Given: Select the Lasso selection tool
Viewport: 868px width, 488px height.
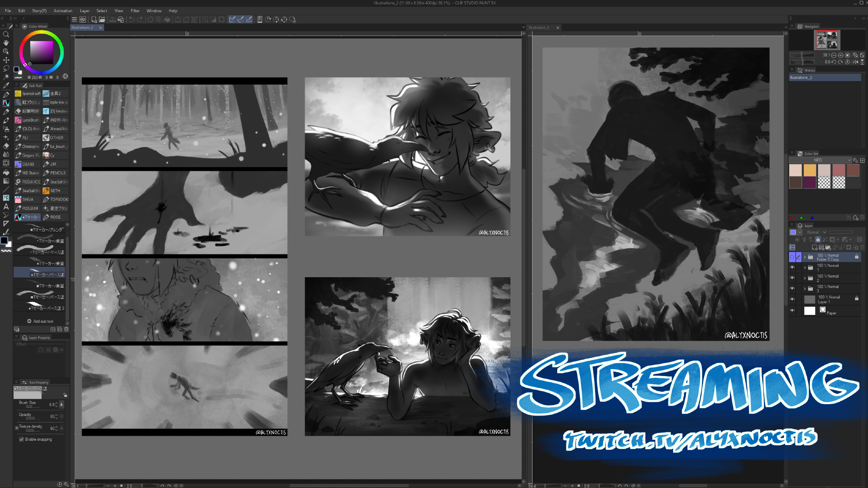Looking at the screenshot, I should point(6,69).
